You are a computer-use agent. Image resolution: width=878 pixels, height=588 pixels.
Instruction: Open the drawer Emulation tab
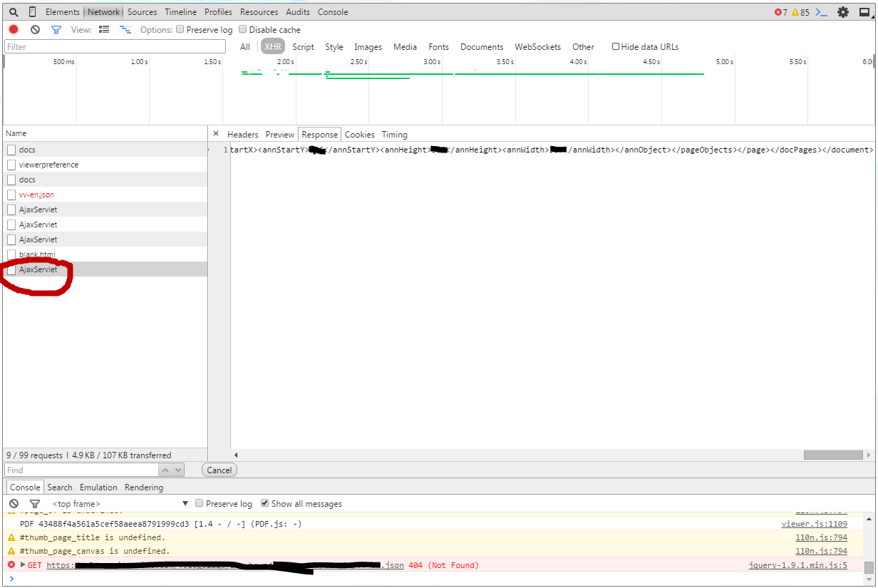[98, 488]
